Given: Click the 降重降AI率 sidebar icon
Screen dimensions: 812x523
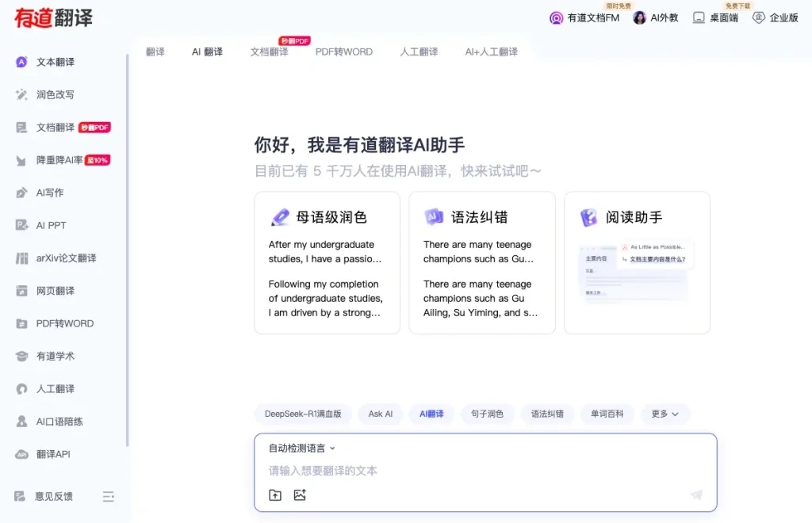Looking at the screenshot, I should (x=21, y=160).
